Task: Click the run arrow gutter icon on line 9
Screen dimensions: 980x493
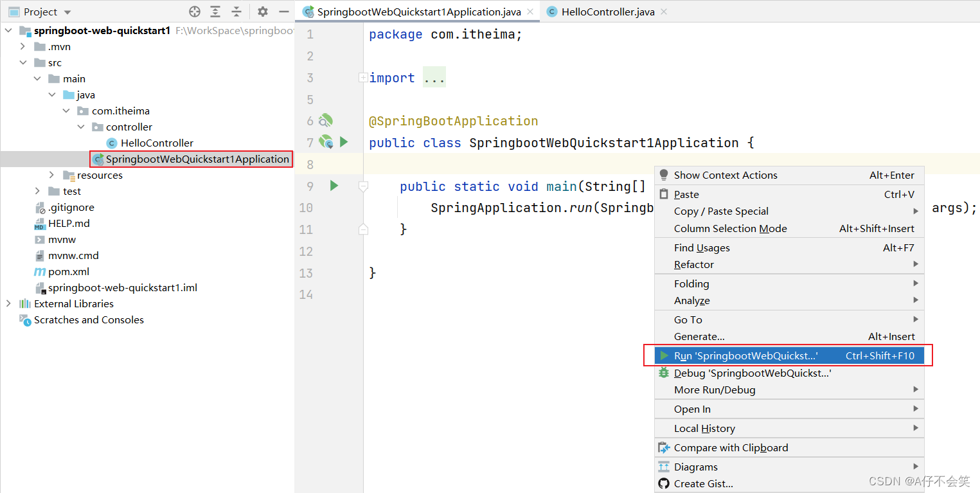Action: (333, 186)
